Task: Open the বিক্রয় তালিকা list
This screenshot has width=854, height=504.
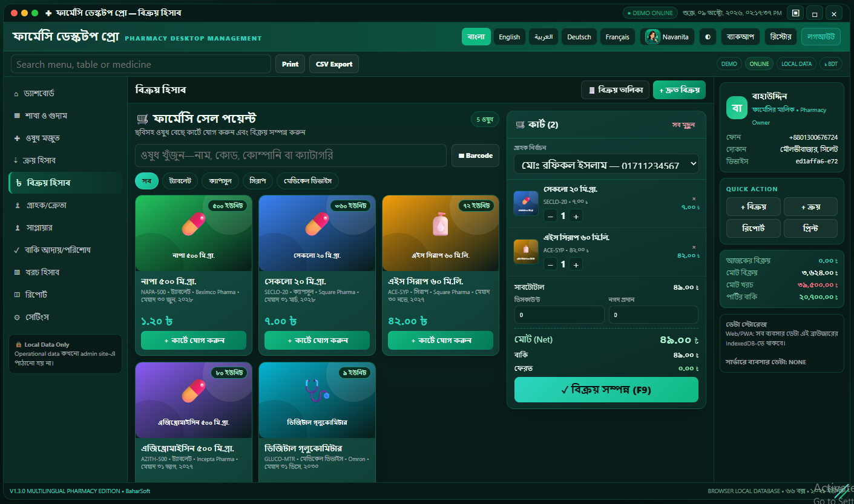Action: point(616,90)
